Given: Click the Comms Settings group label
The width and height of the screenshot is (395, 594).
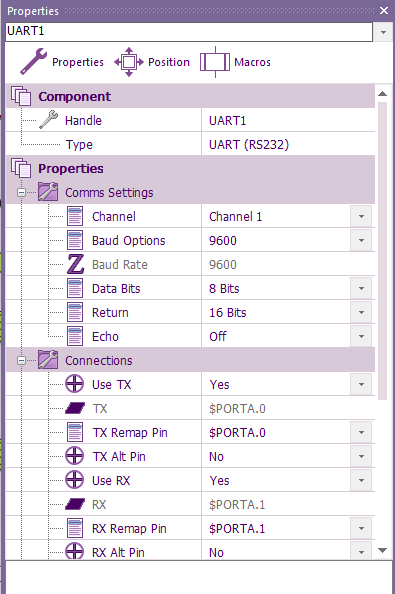Looking at the screenshot, I should point(109,192).
